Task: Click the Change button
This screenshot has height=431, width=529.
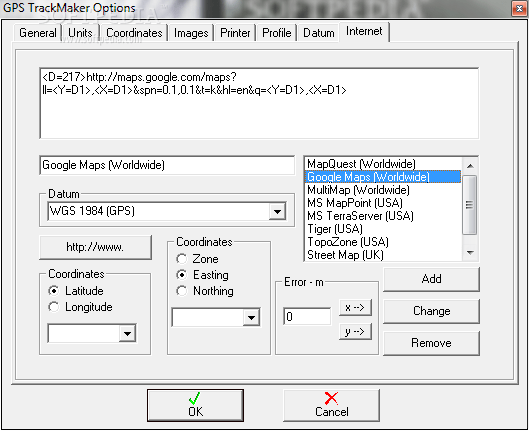Action: [x=431, y=311]
